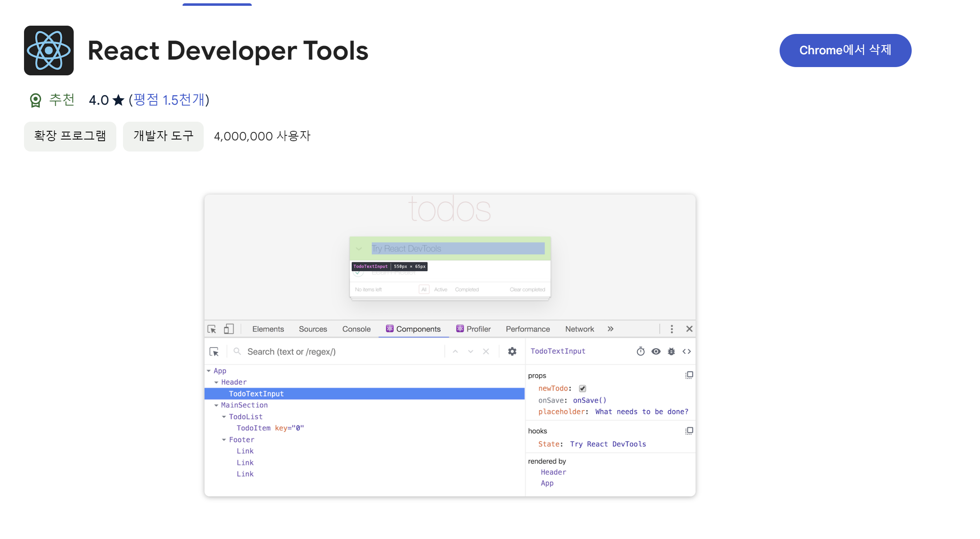Collapse the Footer node arrow
The width and height of the screenshot is (980, 539).
(224, 440)
